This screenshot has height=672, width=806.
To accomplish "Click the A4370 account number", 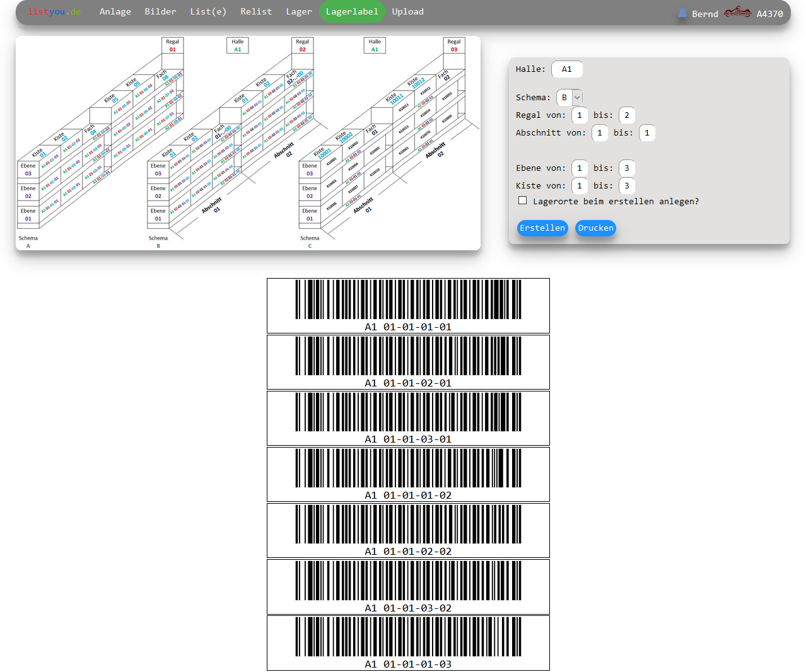I will 770,14.
